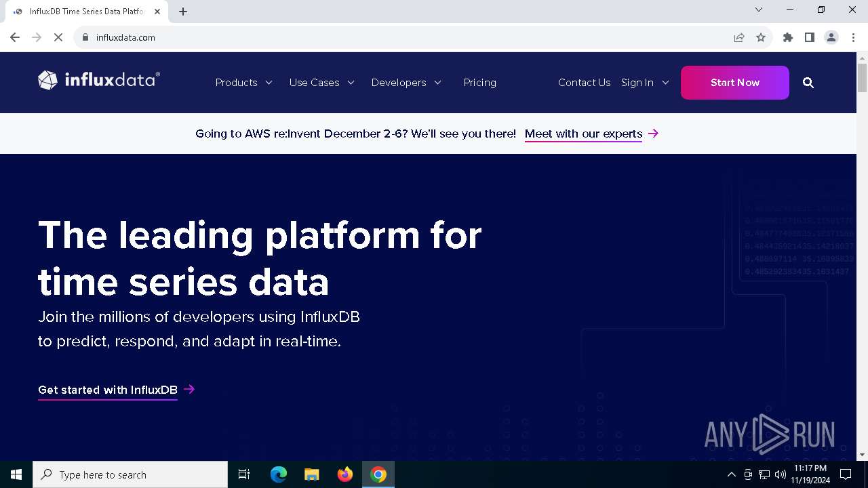Open the Pricing page

pyautogui.click(x=480, y=83)
